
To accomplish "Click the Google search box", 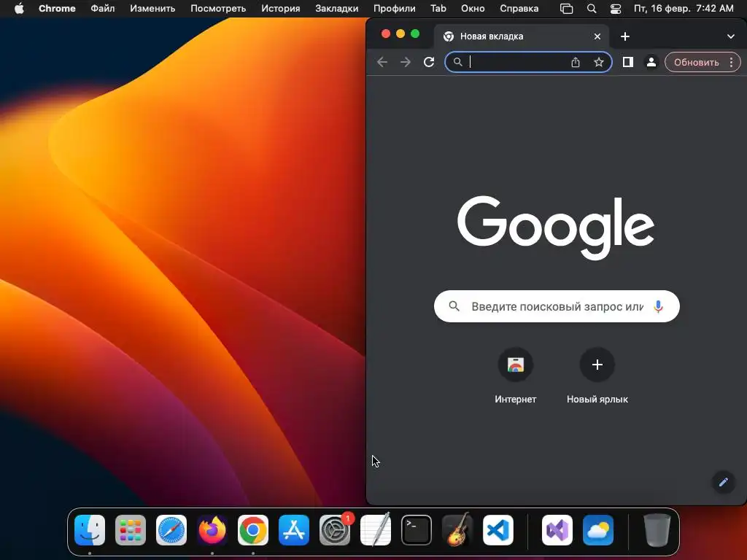I will 557,306.
